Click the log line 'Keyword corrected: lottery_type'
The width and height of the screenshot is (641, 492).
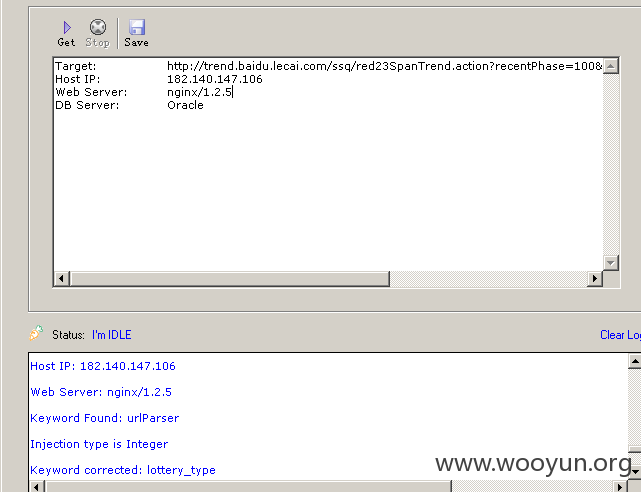point(123,470)
